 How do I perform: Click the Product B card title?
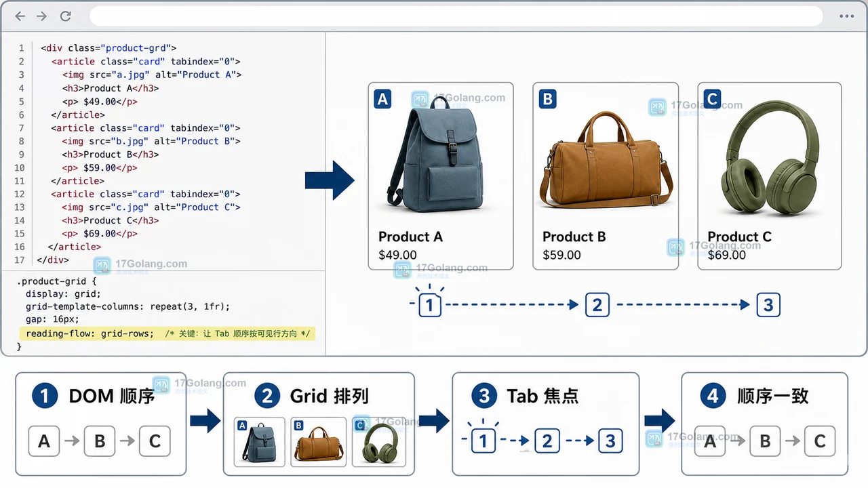tap(574, 237)
